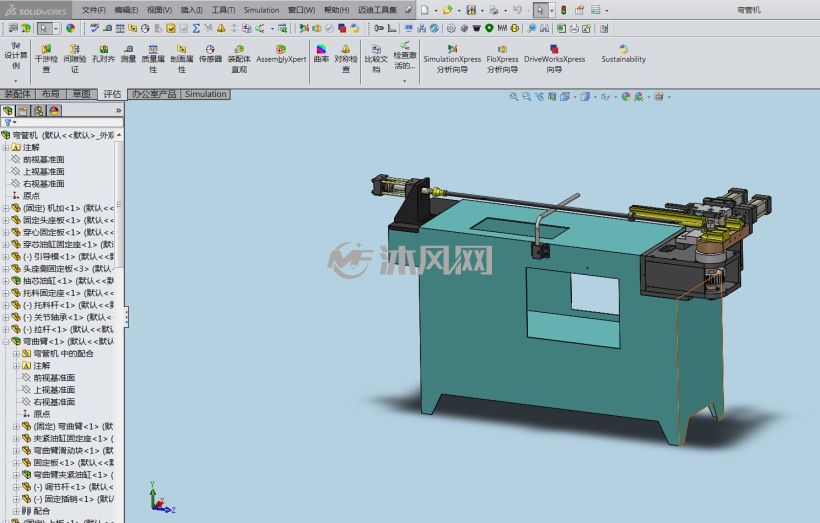Screen dimensions: 820x523
Task: Select 原点 origin under 弯管机 root
Action: tap(31, 196)
